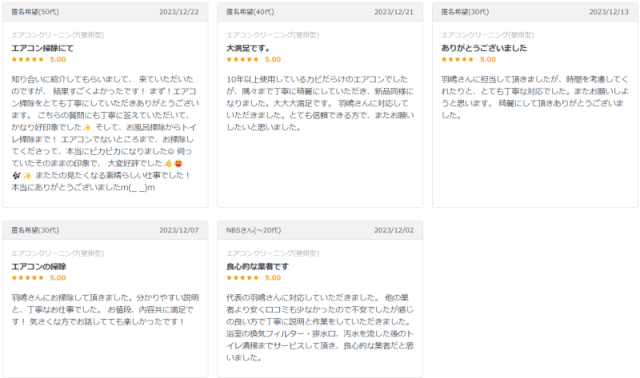Click the 2023/12/13 review date
The width and height of the screenshot is (640, 378).
pos(609,12)
